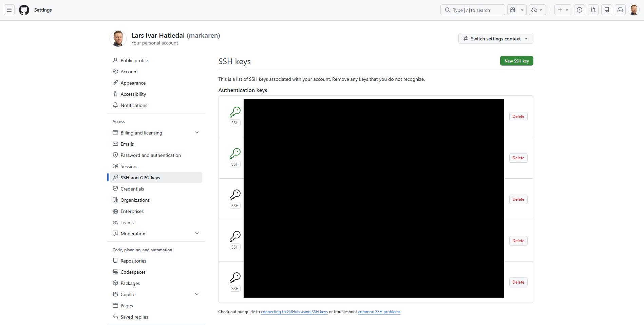
Task: Expand the Moderation chevron
Action: [x=197, y=233]
